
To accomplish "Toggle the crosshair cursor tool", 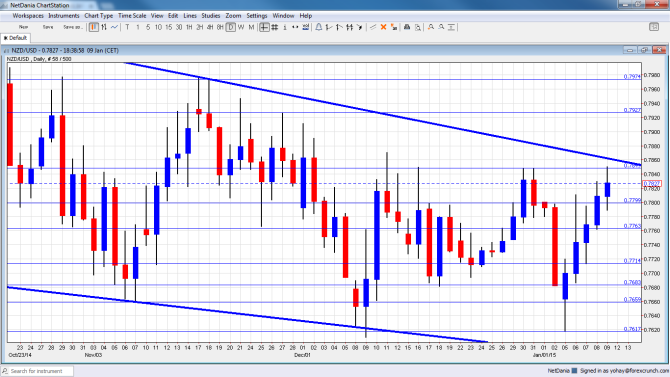I will point(264,27).
